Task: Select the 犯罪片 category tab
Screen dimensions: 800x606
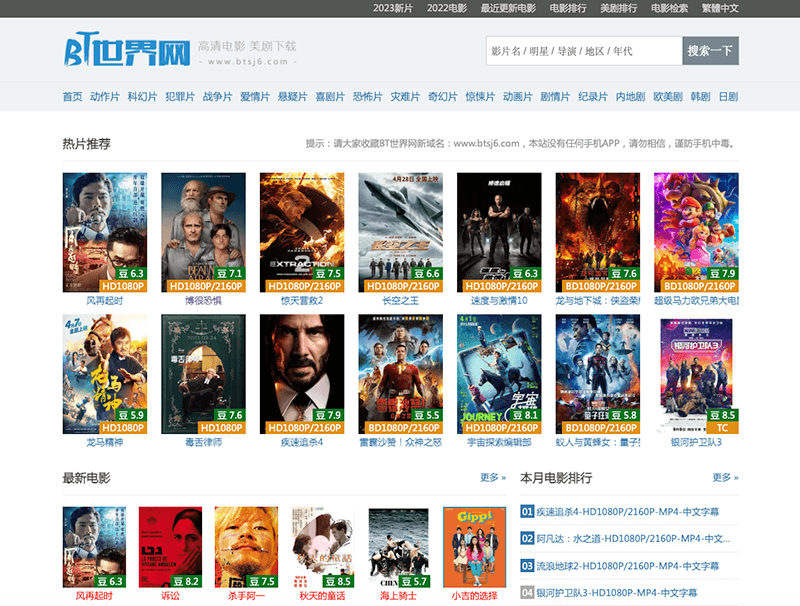Action: 180,96
